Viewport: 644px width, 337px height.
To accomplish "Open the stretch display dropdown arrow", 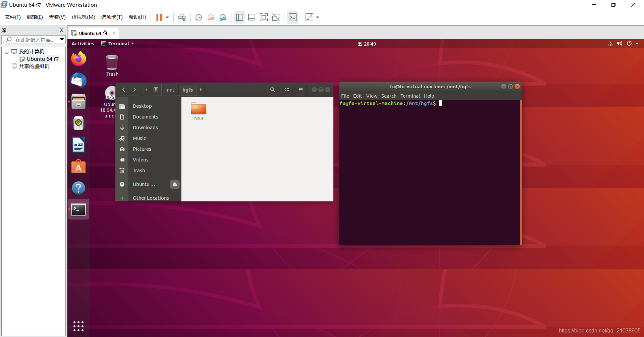I will coord(318,17).
